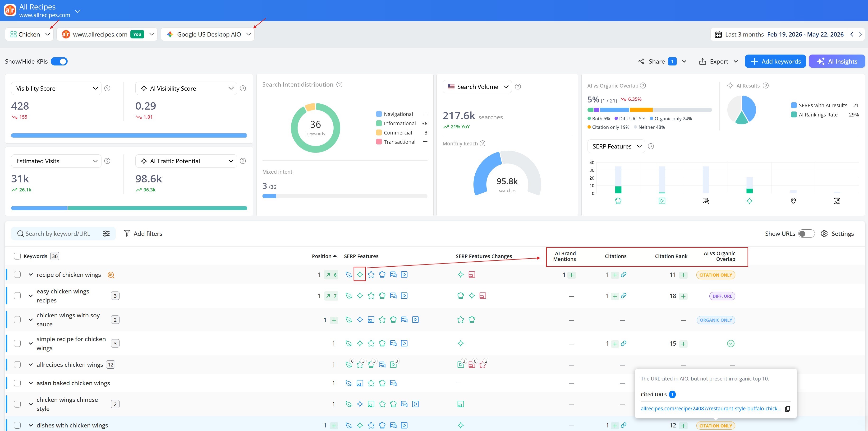The height and width of the screenshot is (431, 868).
Task: Check the chicken wings with soy sauce row
Action: tap(17, 320)
